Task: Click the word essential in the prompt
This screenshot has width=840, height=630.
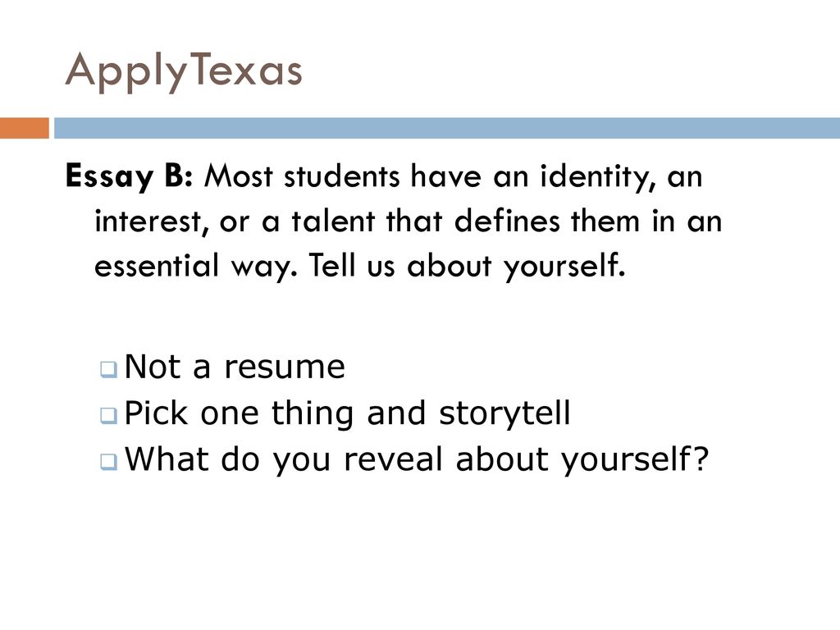Action: pyautogui.click(x=157, y=266)
